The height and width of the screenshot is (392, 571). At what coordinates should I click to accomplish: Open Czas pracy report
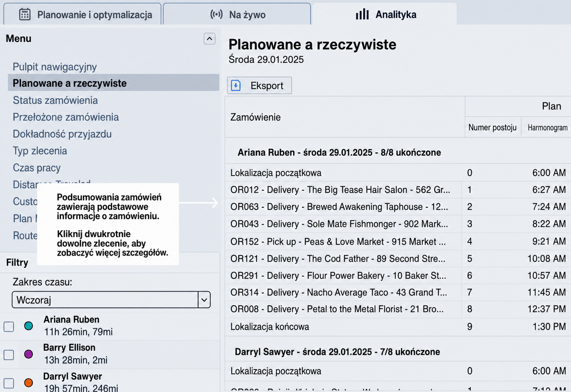point(37,168)
